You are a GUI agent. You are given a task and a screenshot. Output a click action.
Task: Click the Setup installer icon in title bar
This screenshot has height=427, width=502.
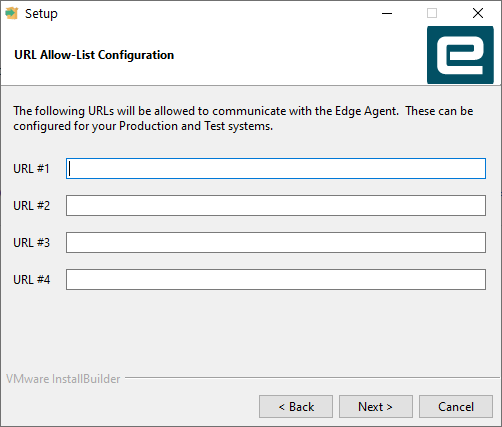[x=12, y=13]
